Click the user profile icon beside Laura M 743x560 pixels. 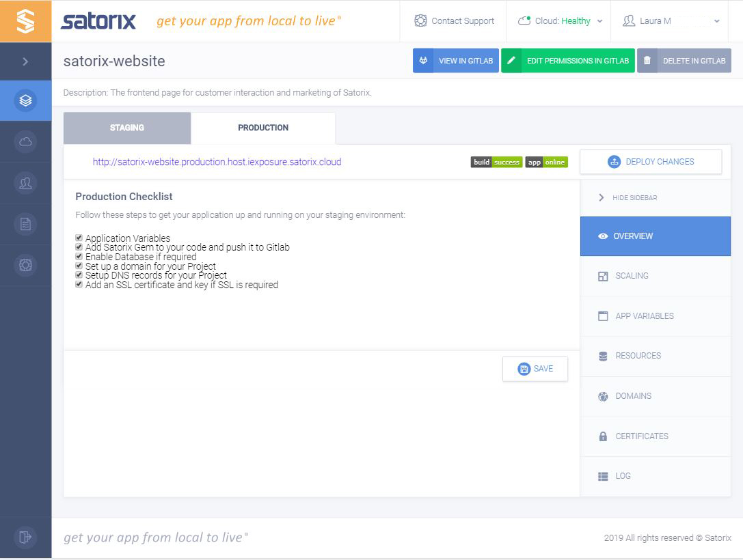coord(629,20)
